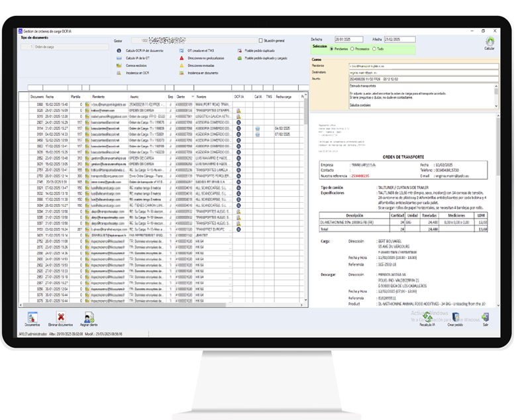
Task: Click the Crear pedido icon
Action: (x=454, y=318)
